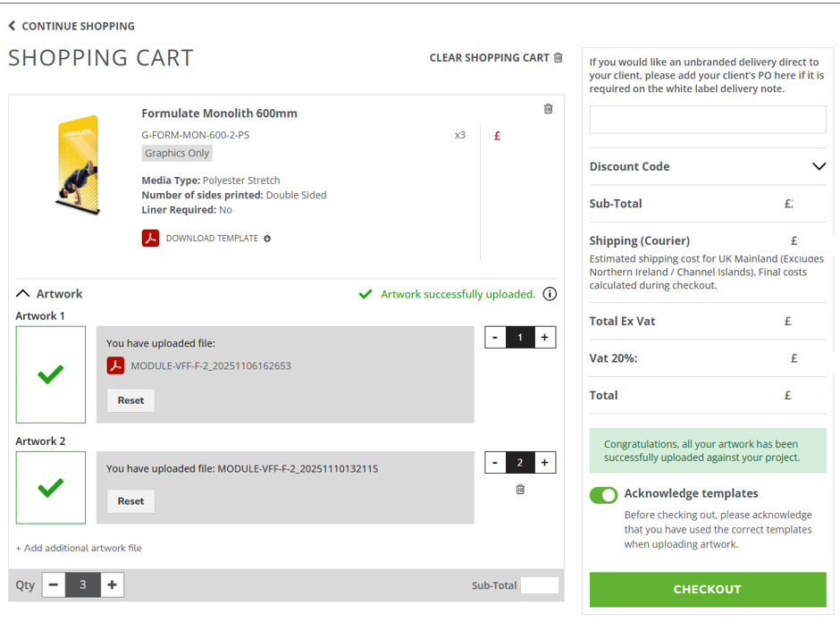Click the client PO input field
Image resolution: width=840 pixels, height=630 pixels.
[x=707, y=119]
